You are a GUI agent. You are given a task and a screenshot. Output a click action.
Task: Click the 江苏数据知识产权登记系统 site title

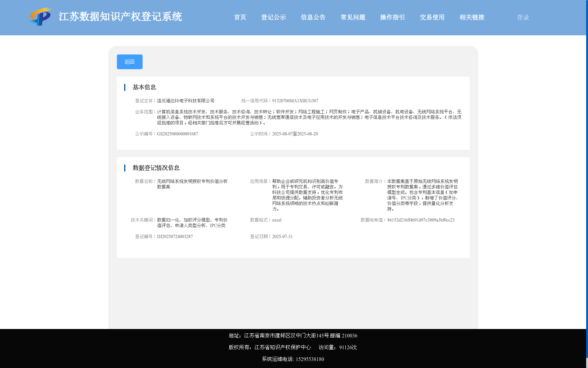(120, 17)
